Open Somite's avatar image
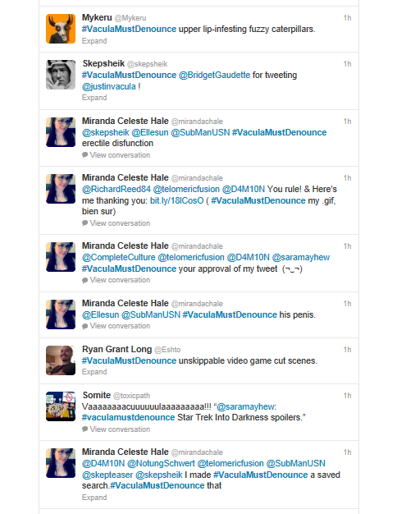This screenshot has width=420, height=514. pyautogui.click(x=61, y=406)
